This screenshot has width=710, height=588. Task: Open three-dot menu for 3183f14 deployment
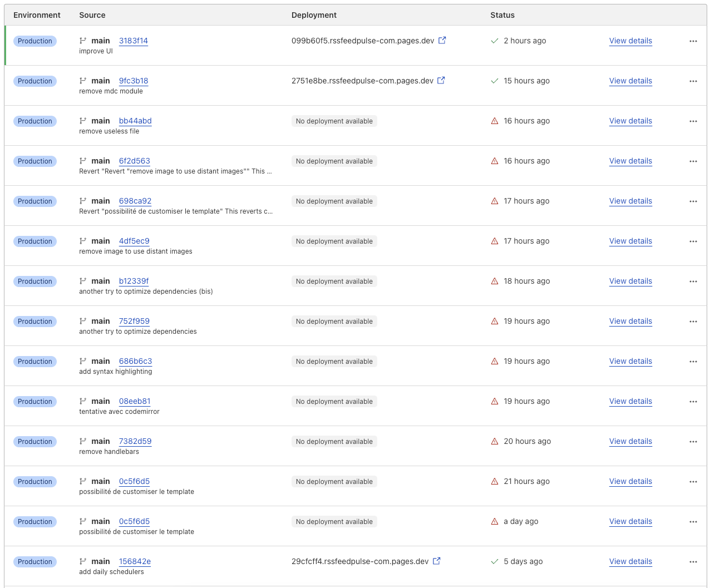click(x=693, y=41)
